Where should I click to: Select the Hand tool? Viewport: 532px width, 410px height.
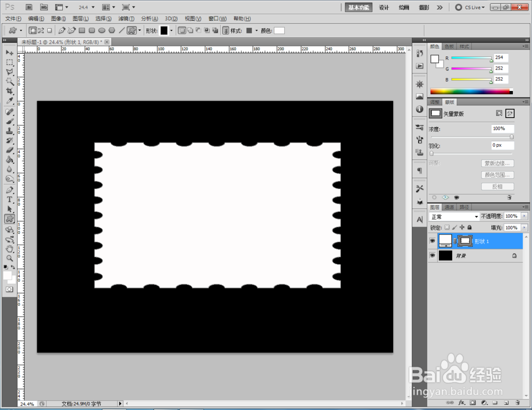pos(10,249)
